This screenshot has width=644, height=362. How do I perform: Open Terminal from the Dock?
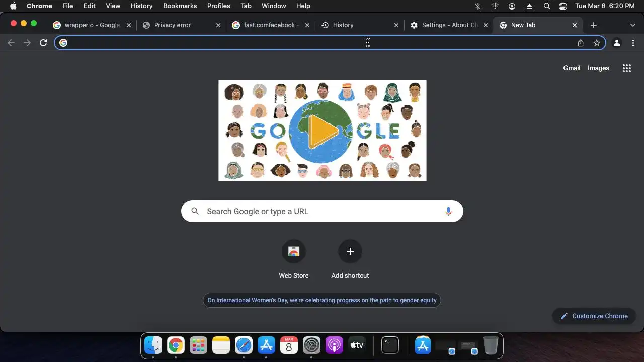tap(390, 345)
